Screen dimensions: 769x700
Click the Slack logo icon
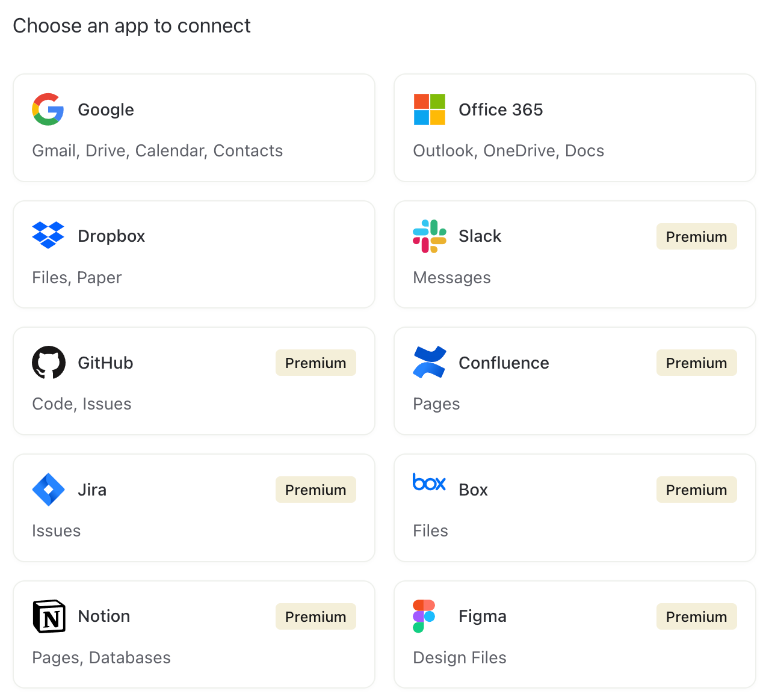pyautogui.click(x=428, y=236)
